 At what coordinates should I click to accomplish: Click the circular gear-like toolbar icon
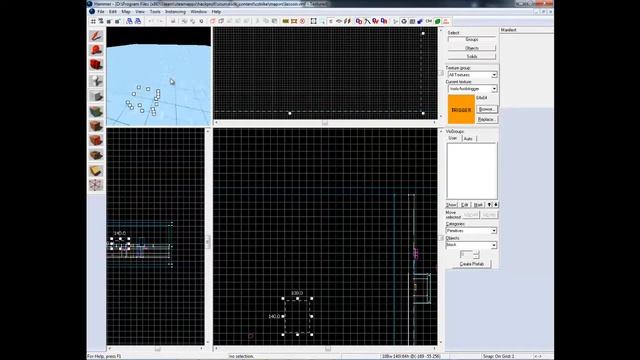pos(404,21)
